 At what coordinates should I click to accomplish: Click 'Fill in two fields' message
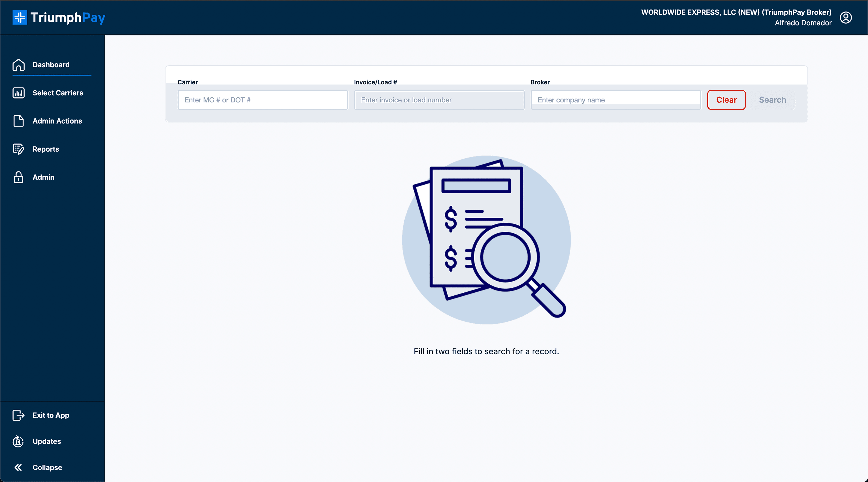click(486, 351)
